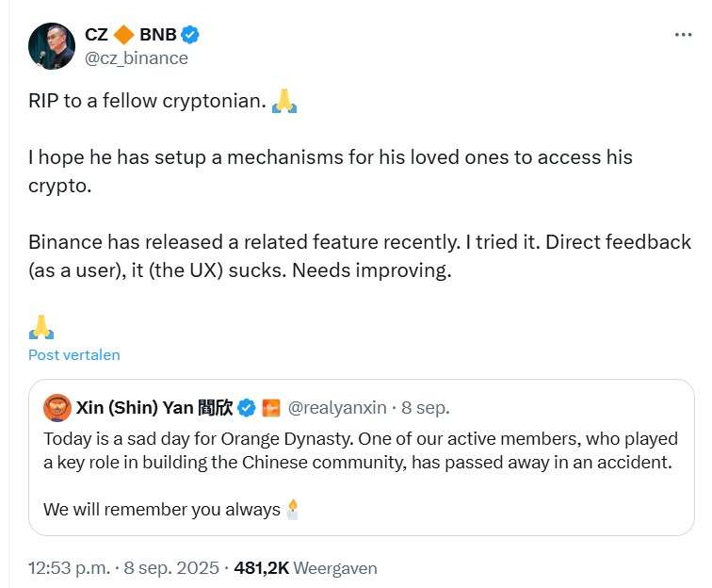Click Xin Yan's blue verified badge
Viewport: 712px width, 588px height.
247,408
